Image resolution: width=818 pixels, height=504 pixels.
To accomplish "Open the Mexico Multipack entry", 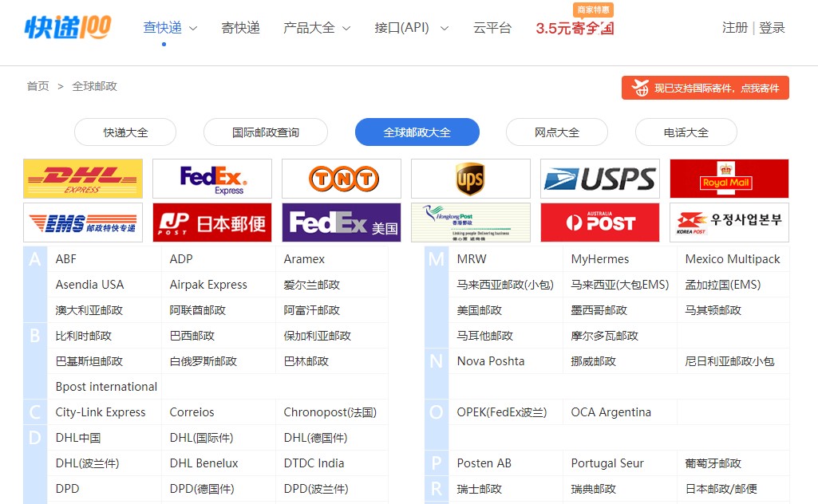I will [733, 259].
